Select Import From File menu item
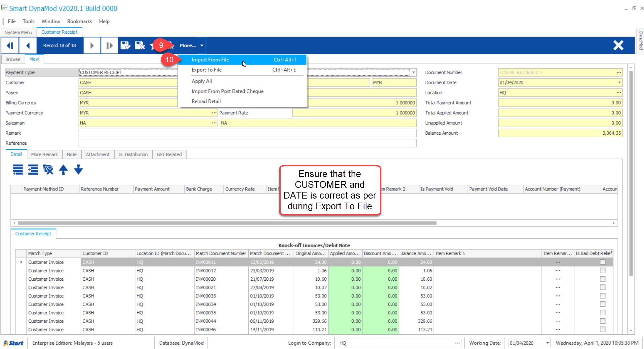Screen dimensions: 644x349 pos(242,60)
